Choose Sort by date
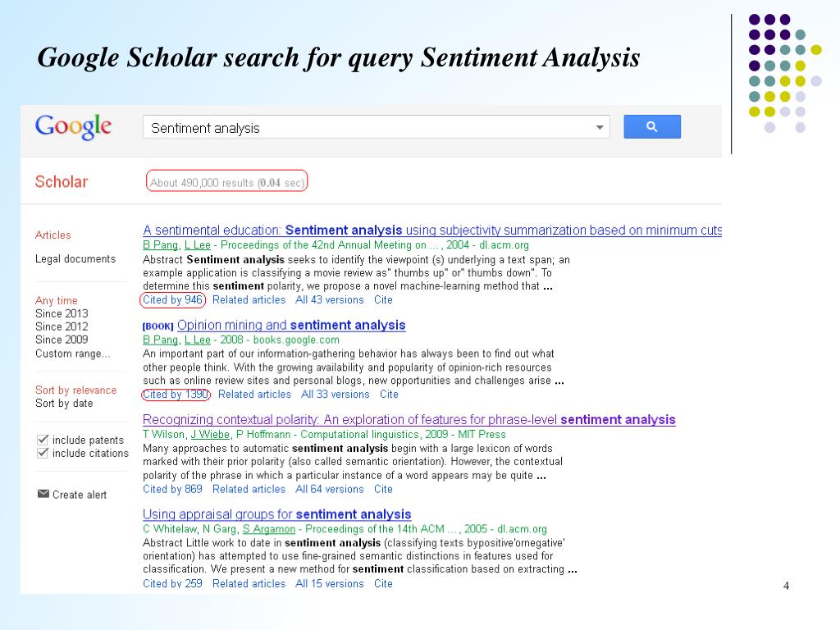Viewport: 840px width, 630px height. (64, 404)
